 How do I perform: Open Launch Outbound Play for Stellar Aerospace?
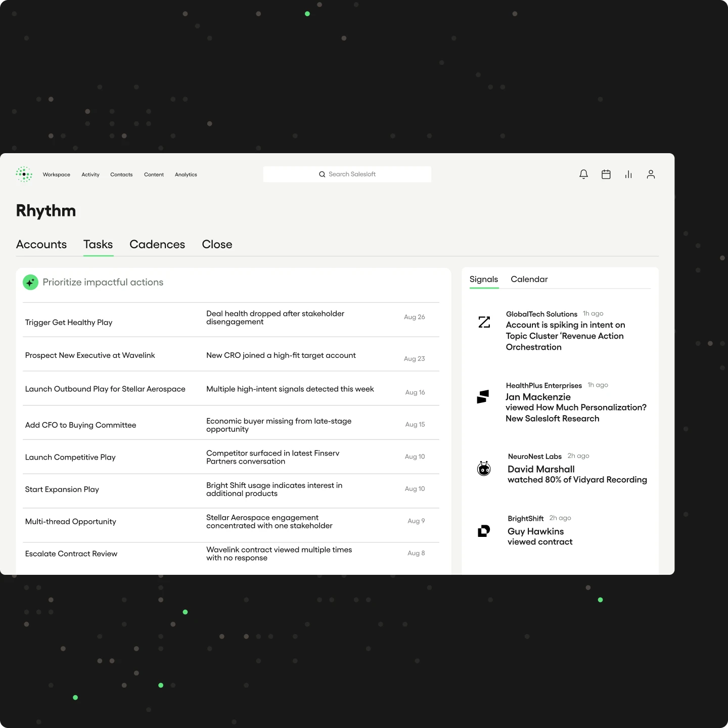point(105,389)
